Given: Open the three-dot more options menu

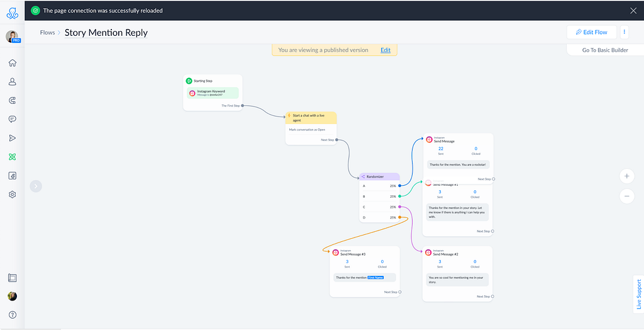Looking at the screenshot, I should click(x=625, y=32).
